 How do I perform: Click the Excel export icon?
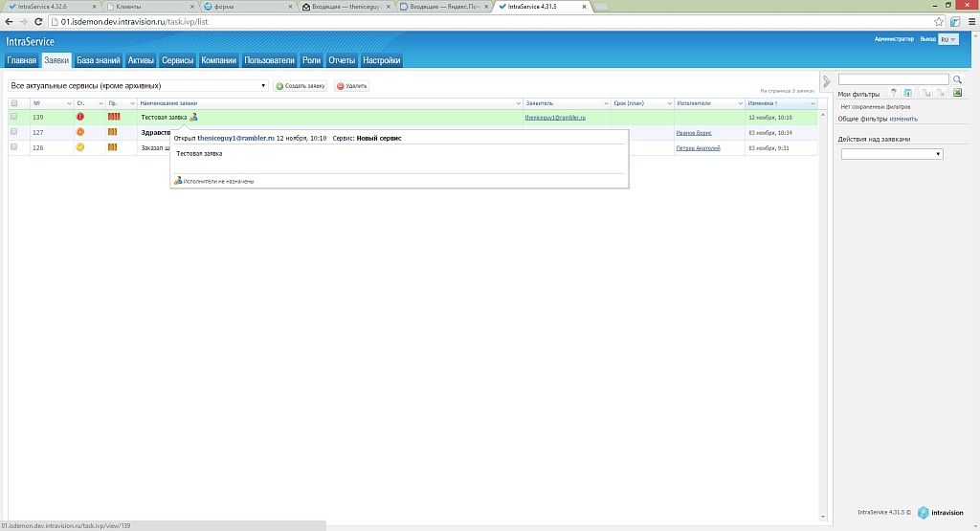click(957, 93)
